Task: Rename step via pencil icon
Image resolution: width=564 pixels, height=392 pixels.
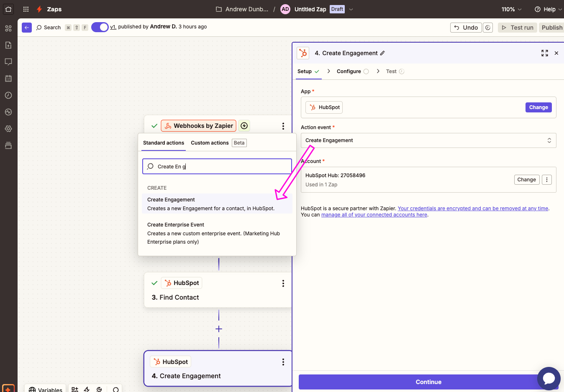Action: pyautogui.click(x=382, y=53)
